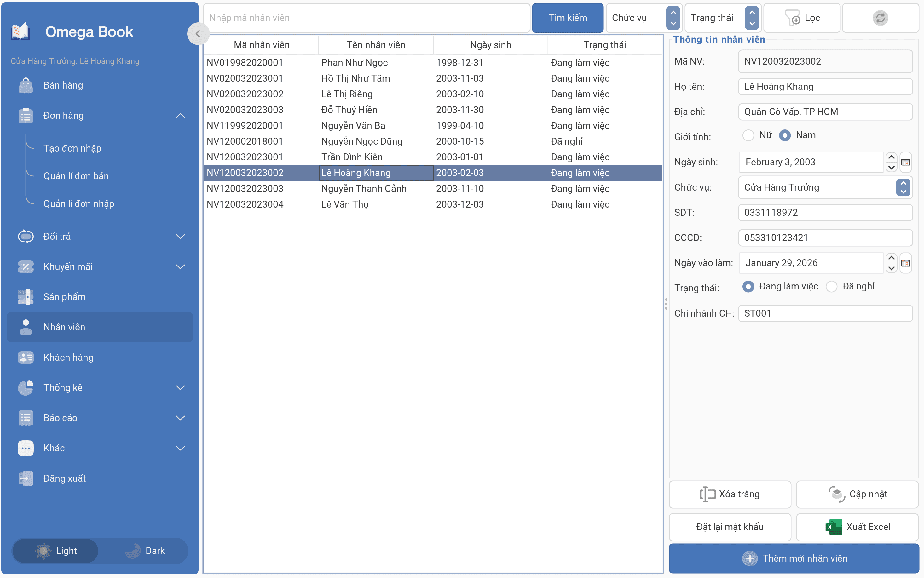The height and width of the screenshot is (578, 924).
Task: Open the Nhân viên menu item
Action: coord(100,327)
